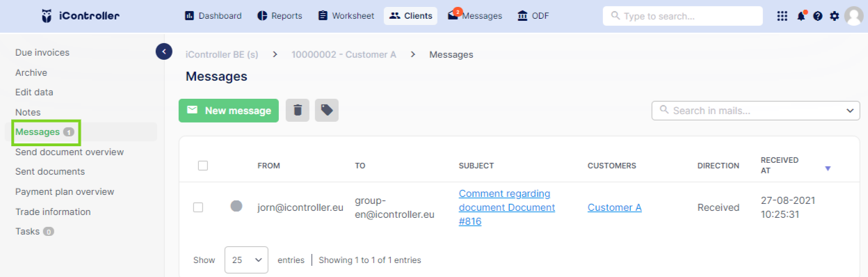This screenshot has height=277, width=868.
Task: Click the grey status dot of the message
Action: (236, 206)
